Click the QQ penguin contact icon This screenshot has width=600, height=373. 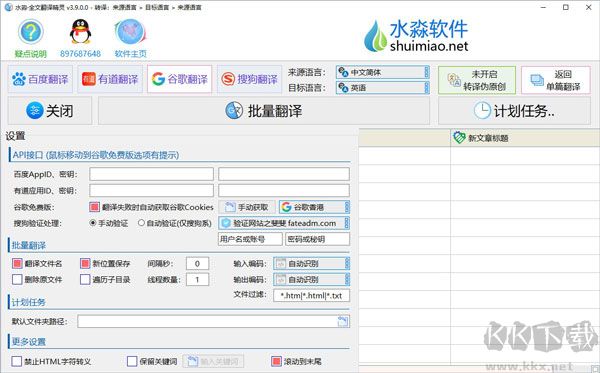click(x=80, y=31)
